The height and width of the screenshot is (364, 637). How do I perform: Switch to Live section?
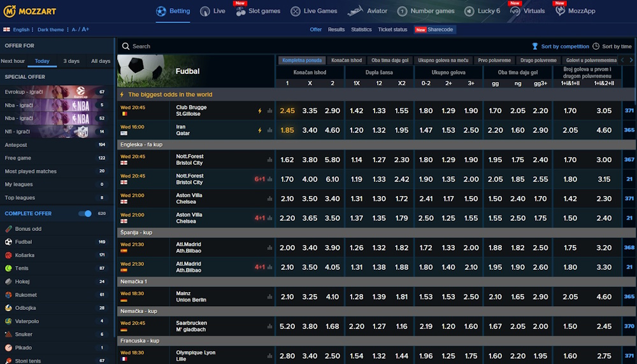213,11
